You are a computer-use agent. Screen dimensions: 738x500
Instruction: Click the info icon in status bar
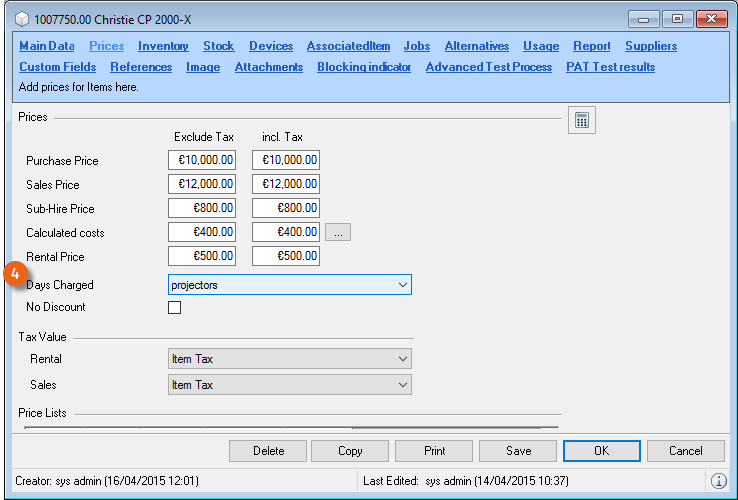coord(717,481)
